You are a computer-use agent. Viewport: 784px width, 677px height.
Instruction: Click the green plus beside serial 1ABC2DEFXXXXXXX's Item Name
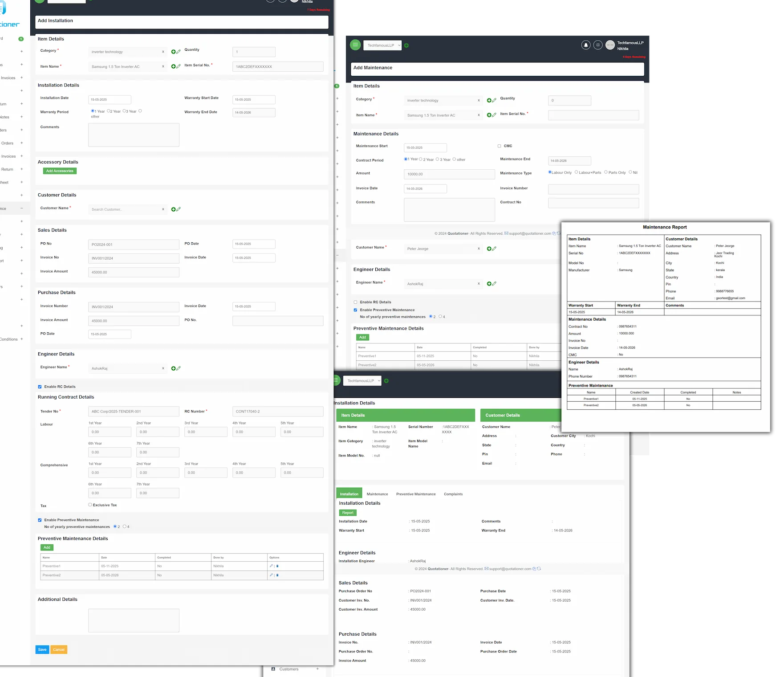[173, 66]
